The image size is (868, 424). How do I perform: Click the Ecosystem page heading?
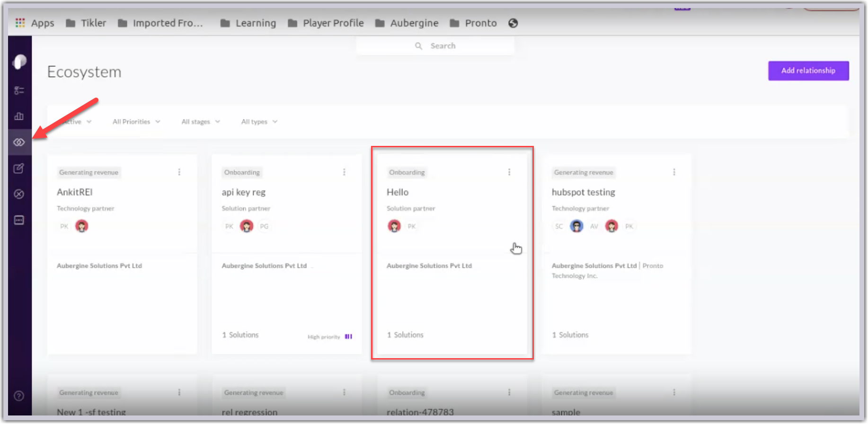[x=84, y=72]
